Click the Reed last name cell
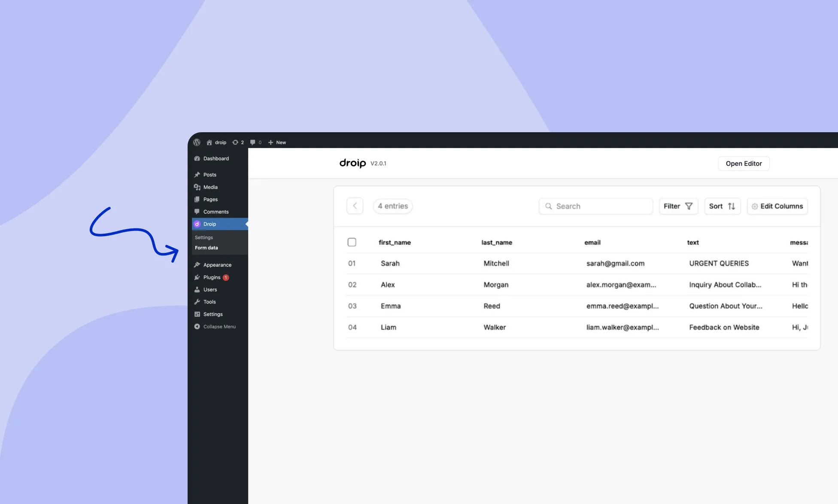The width and height of the screenshot is (838, 504). click(x=492, y=306)
